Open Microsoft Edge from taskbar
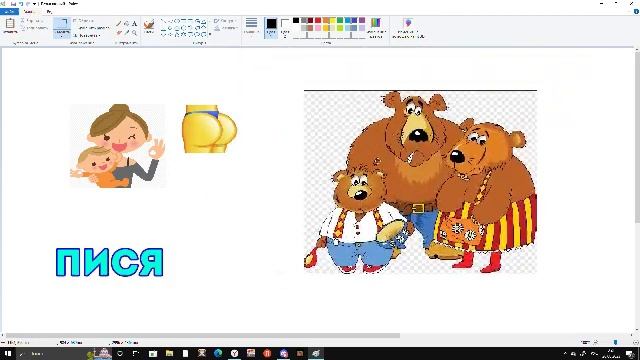This screenshot has width=640, height=360. point(218,353)
